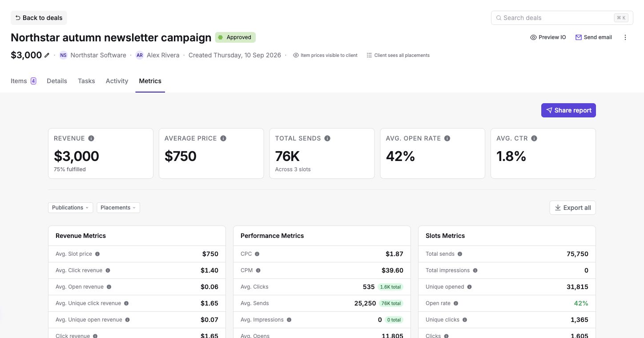Show info for Unique clicks row
Screen dimensions: 644x338
[465, 320]
